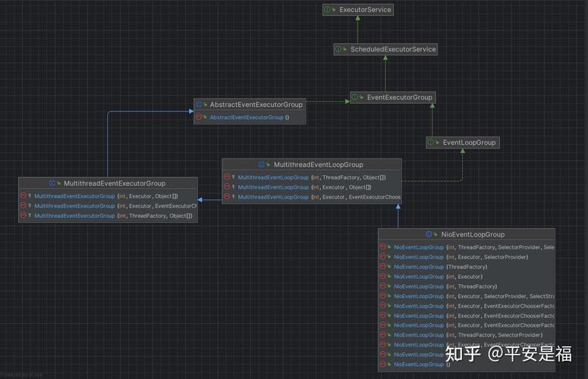This screenshot has width=588, height=379.
Task: Click the red constructor icon of AbstractEventExecutorGroup ()
Action: (199, 117)
